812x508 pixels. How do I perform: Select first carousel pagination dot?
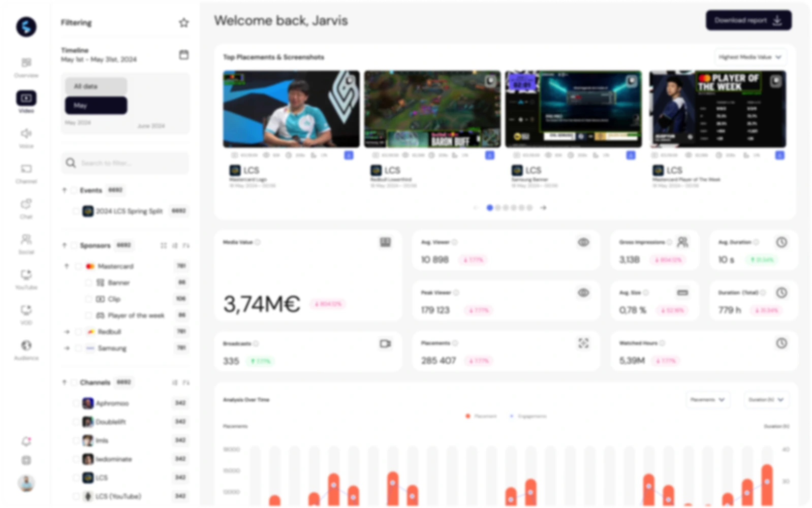click(489, 207)
